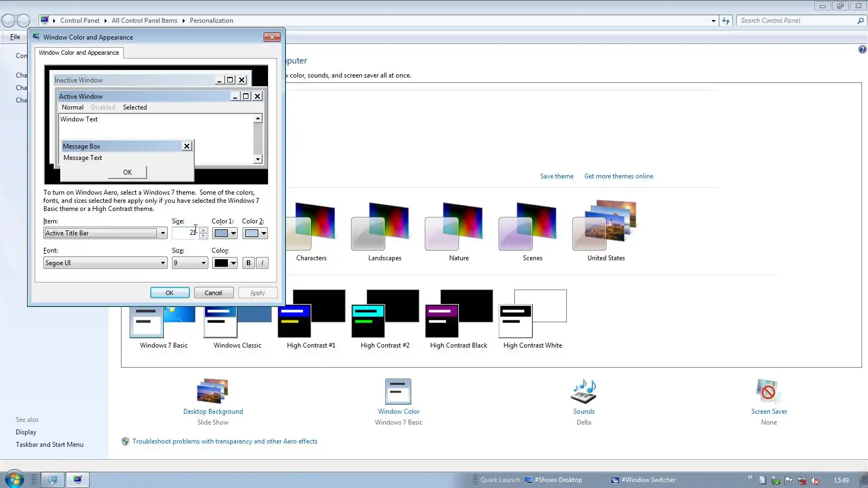Viewport: 868px width, 488px height.
Task: Click Disabled in the preview menu bar
Action: [x=103, y=107]
